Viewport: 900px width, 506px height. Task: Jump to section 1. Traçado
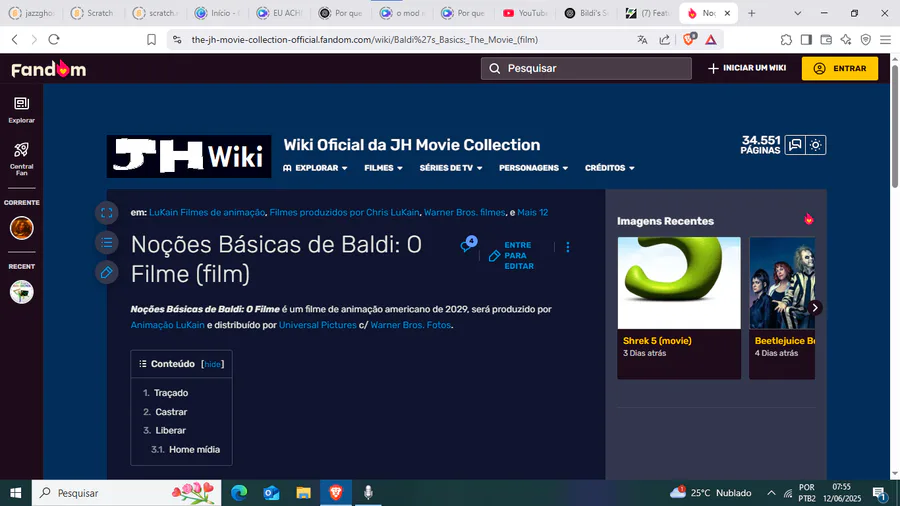[x=165, y=393]
